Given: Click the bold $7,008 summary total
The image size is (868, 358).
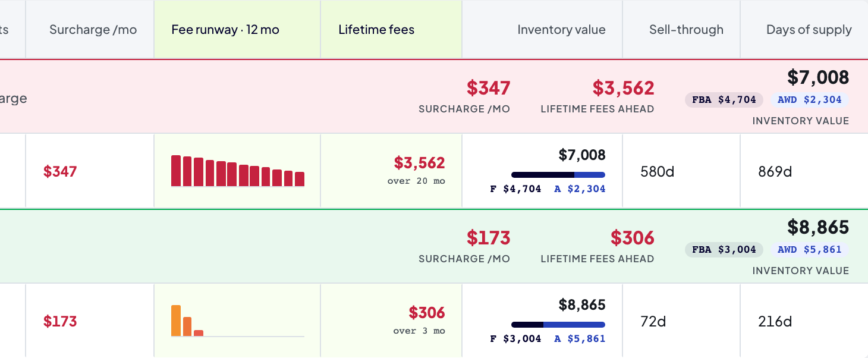Looking at the screenshot, I should [x=818, y=77].
